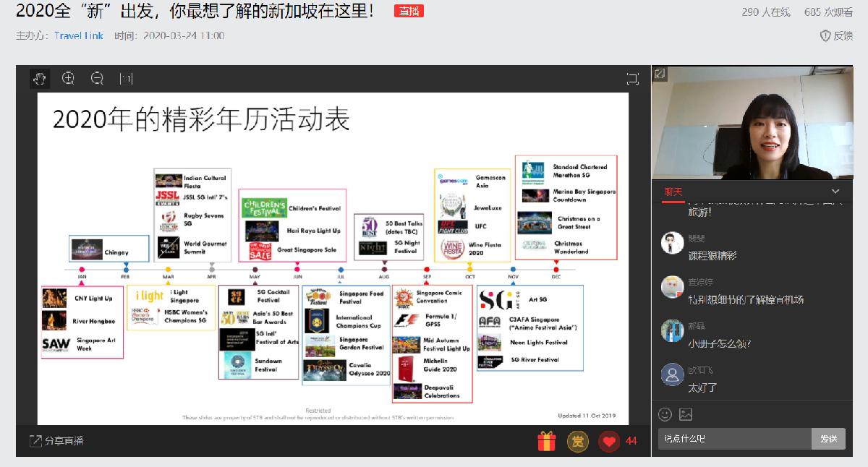Open the 反馈 feedback option

tap(843, 35)
